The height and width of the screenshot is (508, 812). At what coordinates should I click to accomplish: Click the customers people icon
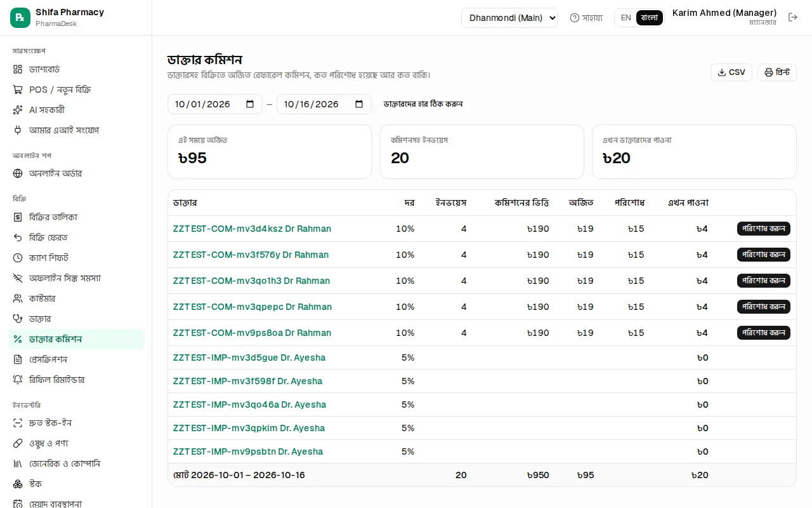18,298
